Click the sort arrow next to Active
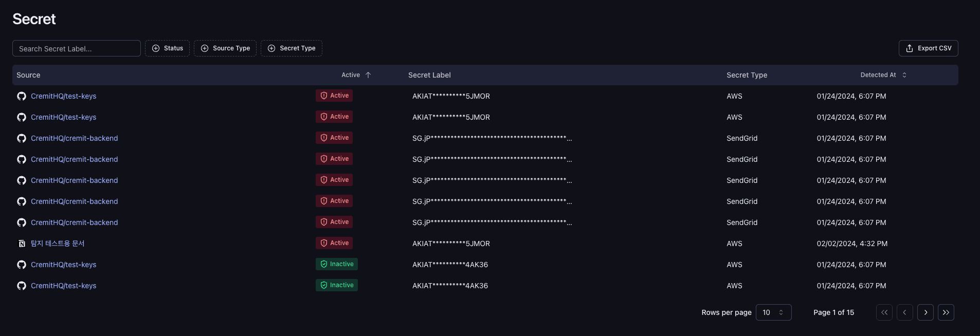The width and height of the screenshot is (980, 336). coord(368,75)
